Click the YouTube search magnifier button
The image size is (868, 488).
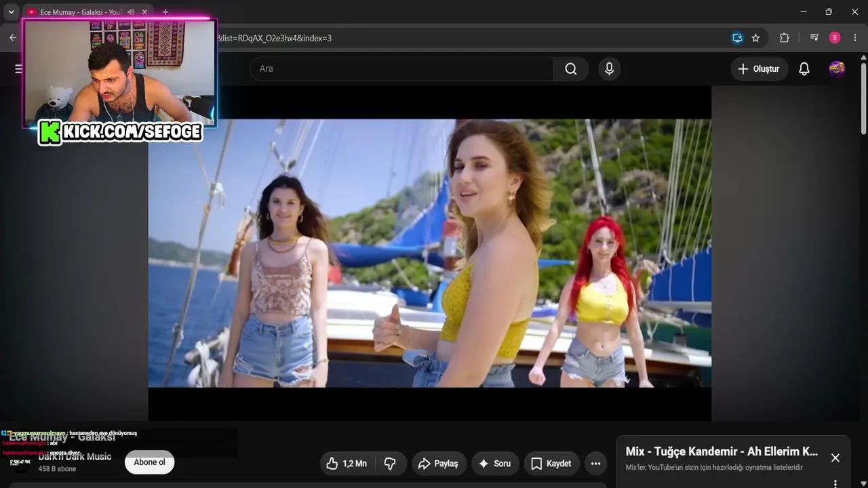[x=571, y=68]
